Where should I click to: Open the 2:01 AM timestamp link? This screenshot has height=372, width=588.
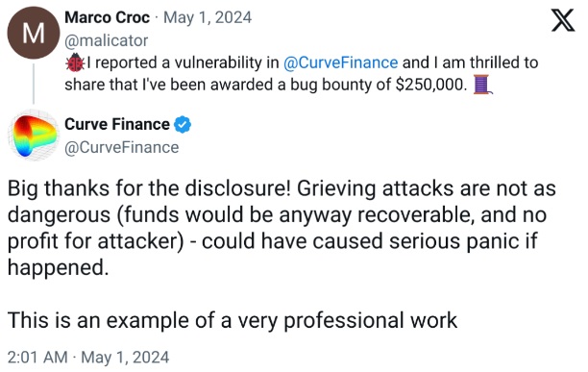[x=88, y=357]
